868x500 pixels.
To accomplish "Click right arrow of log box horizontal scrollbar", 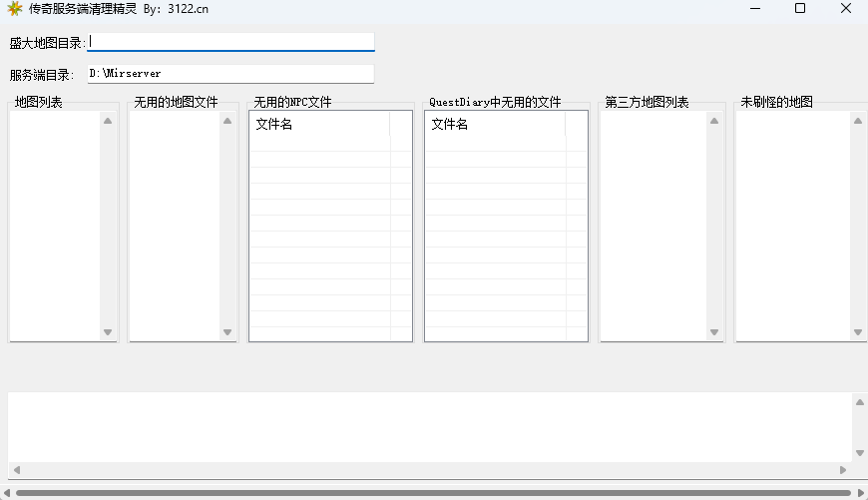I will (x=843, y=470).
